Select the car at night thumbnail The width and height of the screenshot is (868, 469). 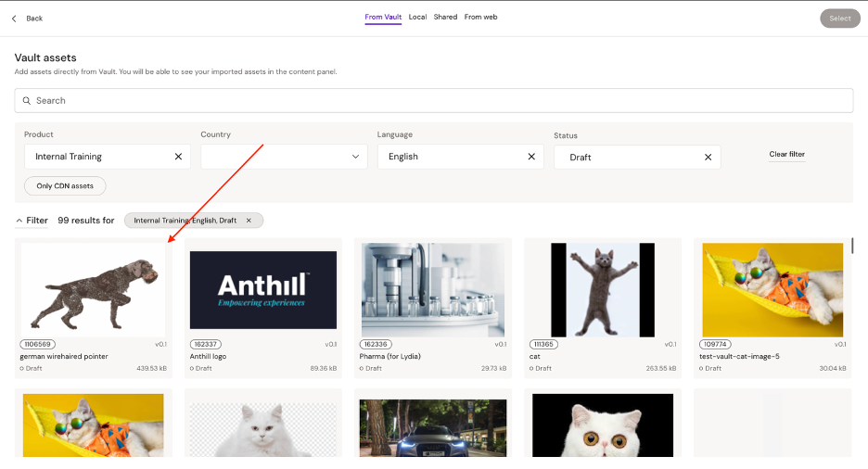point(433,428)
